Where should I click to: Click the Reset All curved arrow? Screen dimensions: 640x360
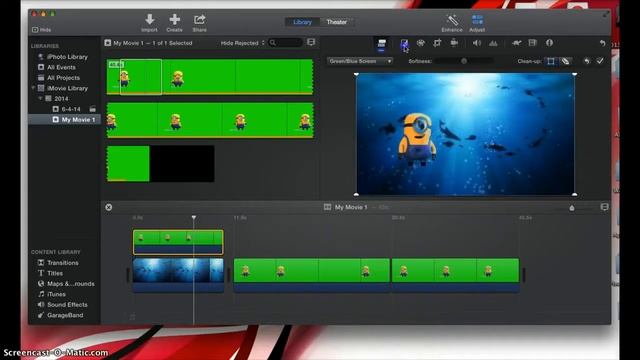pyautogui.click(x=602, y=43)
